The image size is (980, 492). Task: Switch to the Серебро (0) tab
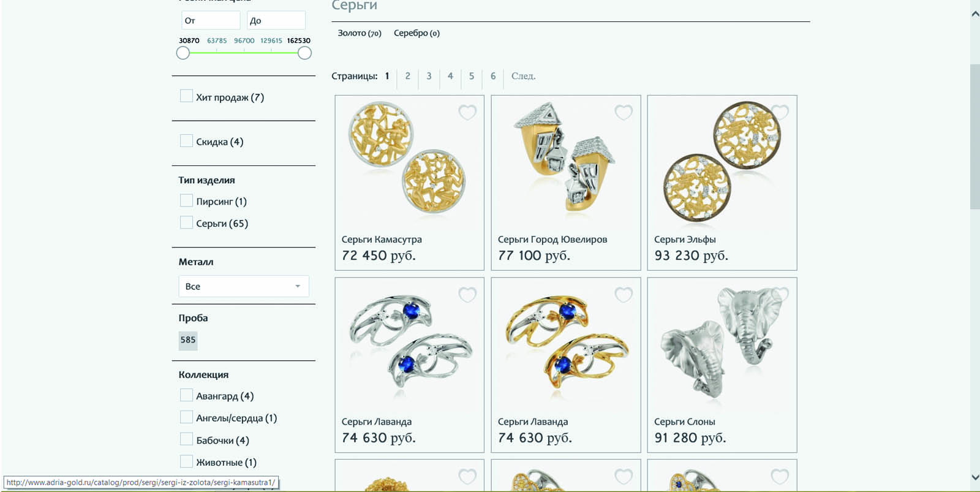(417, 33)
